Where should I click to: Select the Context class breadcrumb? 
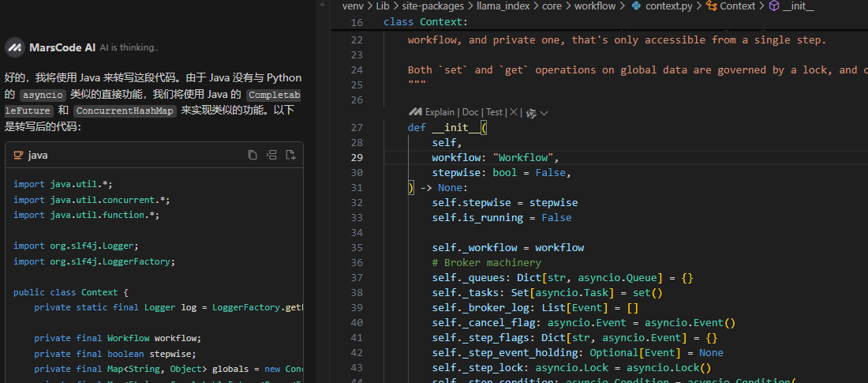[737, 6]
